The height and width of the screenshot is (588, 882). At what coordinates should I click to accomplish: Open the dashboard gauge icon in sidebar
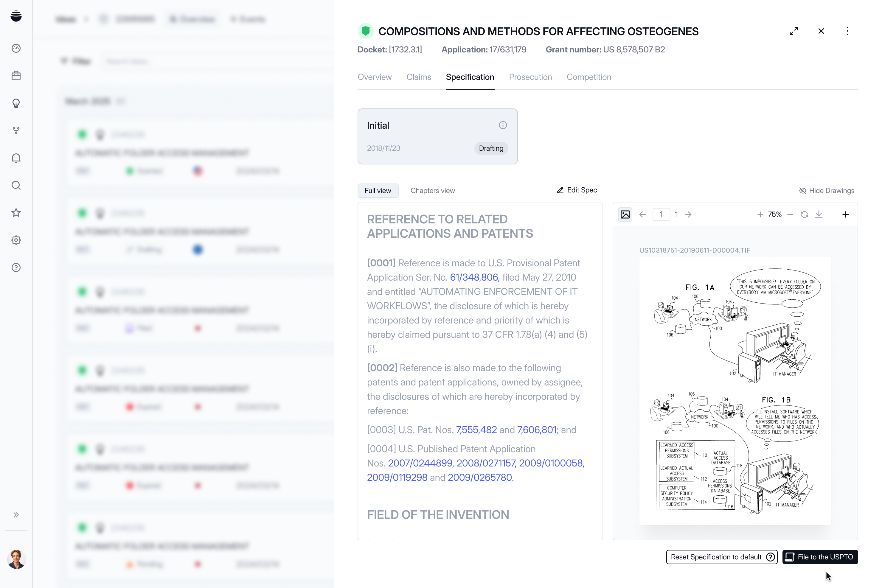click(x=16, y=48)
